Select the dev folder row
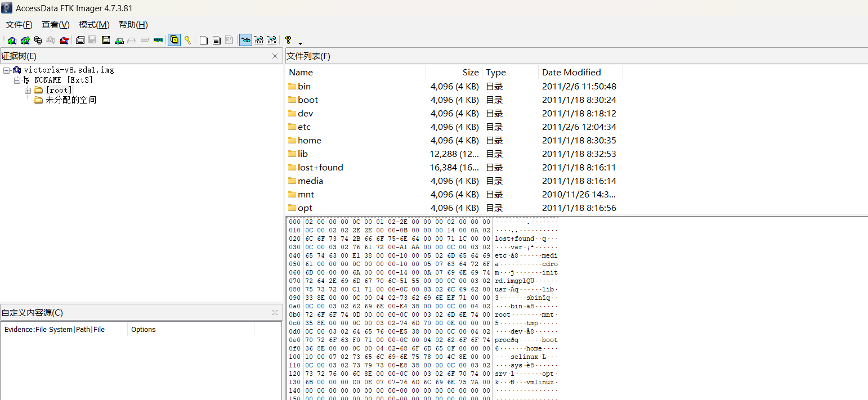This screenshot has height=400, width=868. point(454,114)
